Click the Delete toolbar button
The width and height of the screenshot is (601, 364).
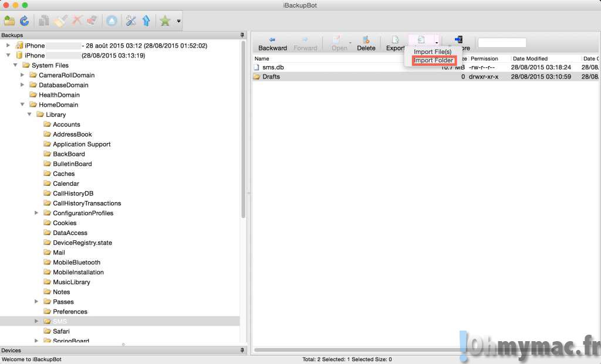click(x=366, y=43)
